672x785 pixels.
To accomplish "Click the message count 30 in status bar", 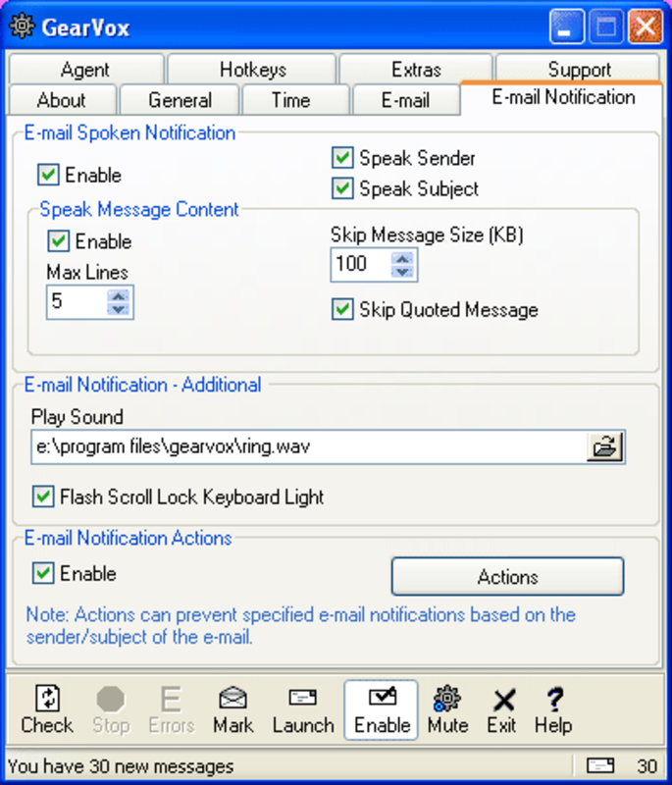I will [646, 766].
